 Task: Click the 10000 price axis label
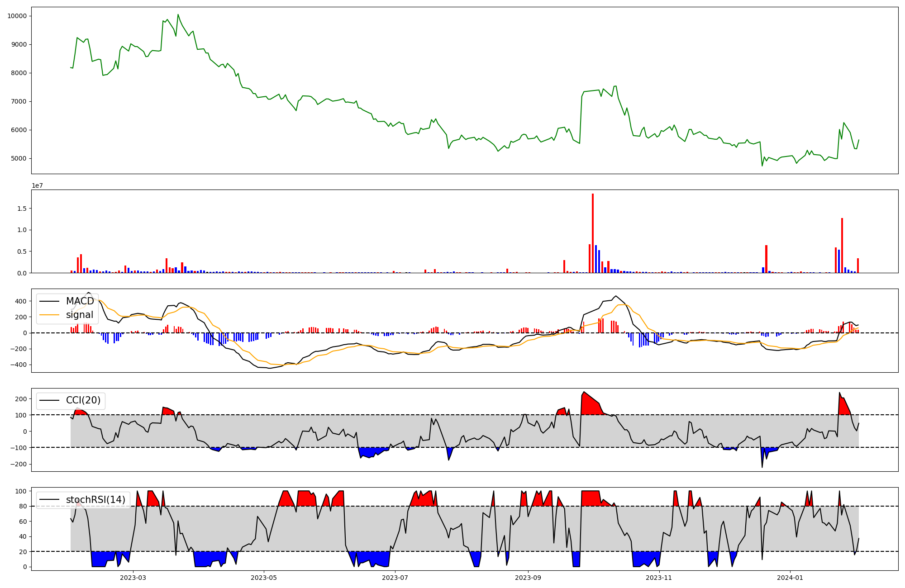(17, 16)
